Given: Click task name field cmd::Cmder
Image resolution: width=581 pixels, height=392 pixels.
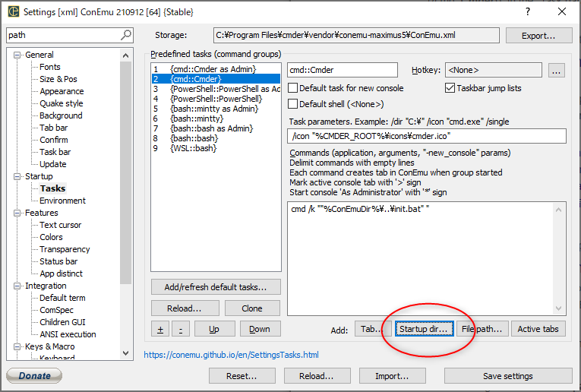Looking at the screenshot, I should pos(343,70).
